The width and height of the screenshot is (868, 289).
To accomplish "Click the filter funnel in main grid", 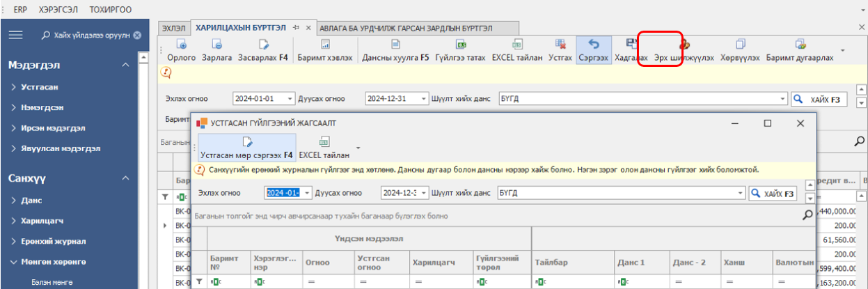I will click(x=165, y=198).
